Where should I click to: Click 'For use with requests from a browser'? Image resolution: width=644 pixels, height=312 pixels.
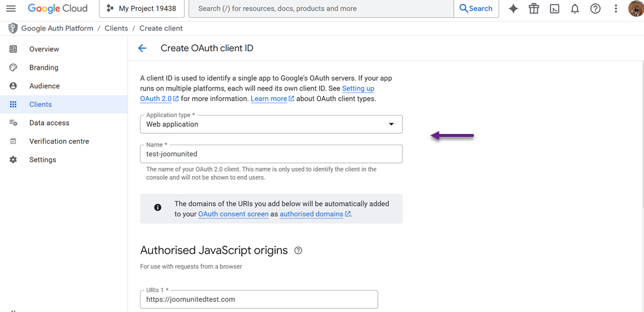191,267
